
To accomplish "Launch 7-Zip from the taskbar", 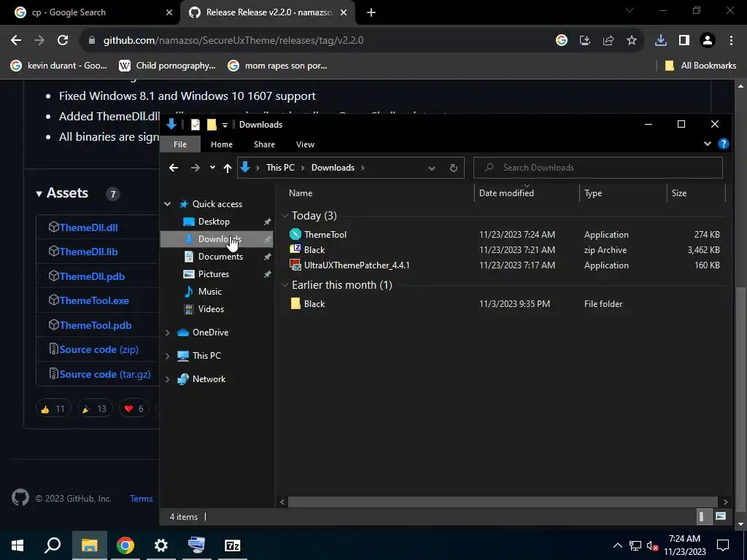I will tap(233, 545).
